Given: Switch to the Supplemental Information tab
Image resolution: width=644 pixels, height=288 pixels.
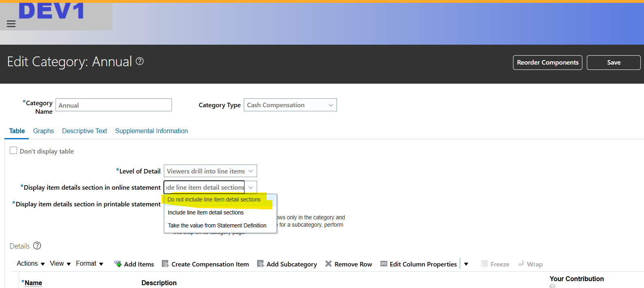Looking at the screenshot, I should click(151, 131).
